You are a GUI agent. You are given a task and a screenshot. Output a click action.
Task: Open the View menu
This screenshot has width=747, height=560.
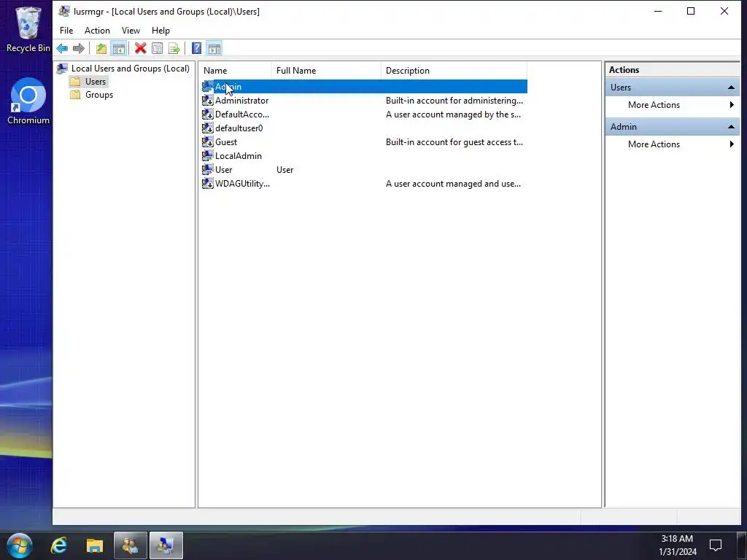click(x=131, y=31)
